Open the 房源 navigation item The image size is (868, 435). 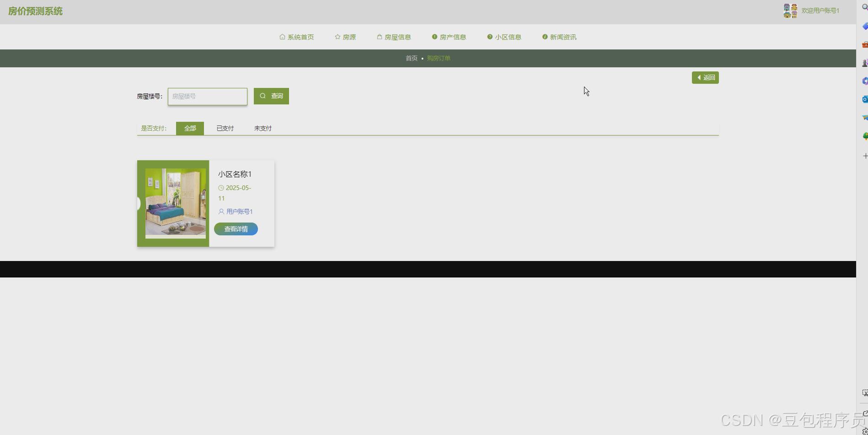[x=345, y=37]
